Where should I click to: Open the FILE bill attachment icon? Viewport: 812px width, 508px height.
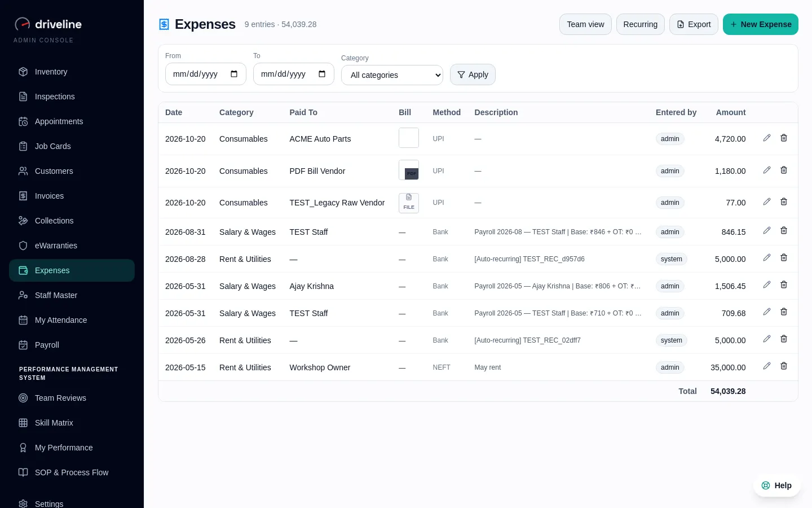[409, 203]
